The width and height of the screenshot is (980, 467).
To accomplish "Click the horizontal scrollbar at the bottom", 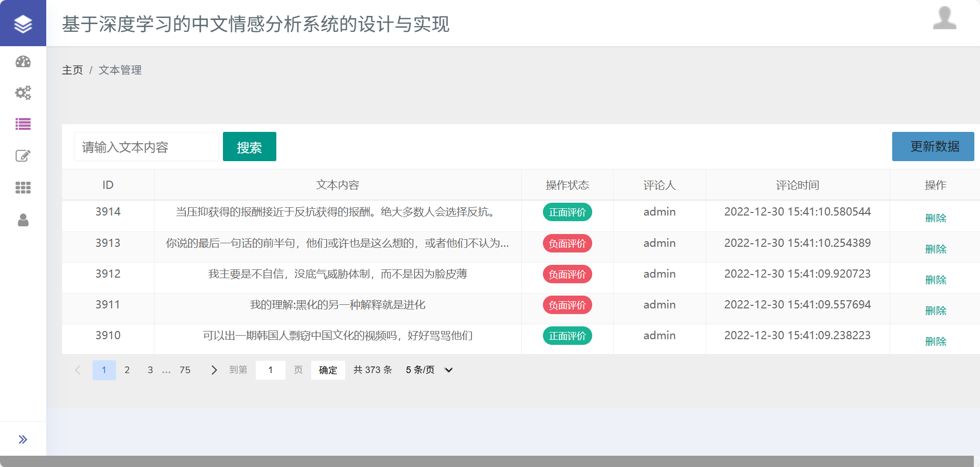I will (x=487, y=461).
